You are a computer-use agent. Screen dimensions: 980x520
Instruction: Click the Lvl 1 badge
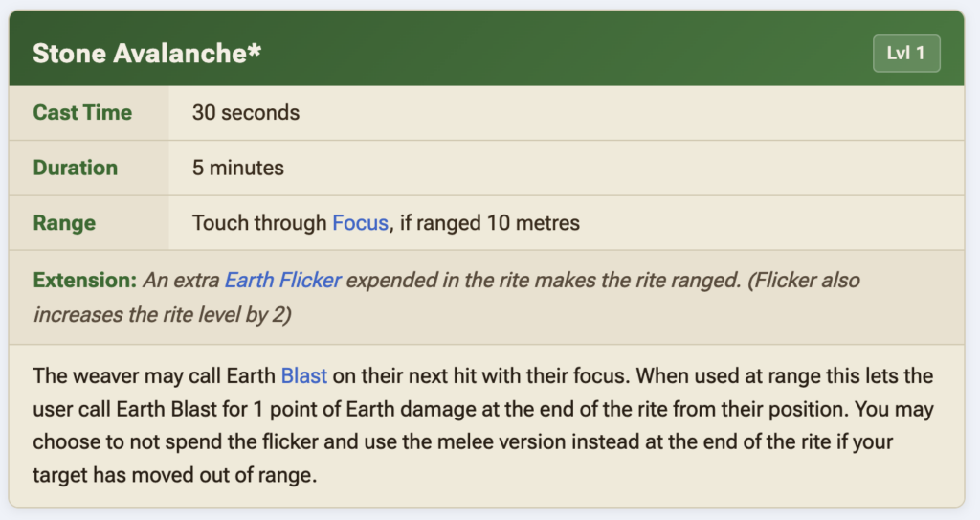pyautogui.click(x=905, y=53)
